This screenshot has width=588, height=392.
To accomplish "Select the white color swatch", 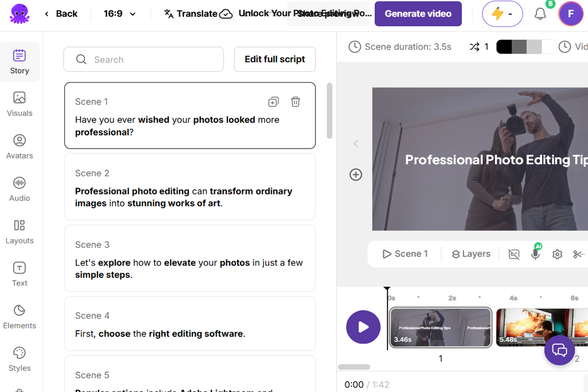I will 548,47.
